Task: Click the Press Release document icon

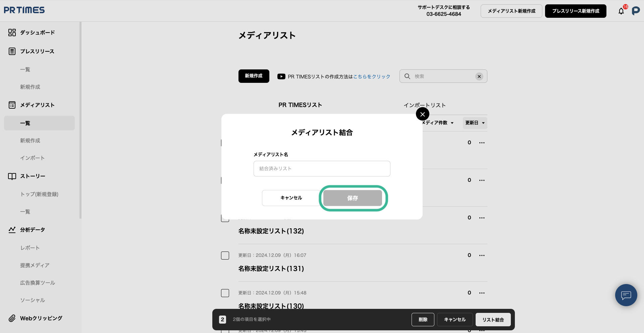Action: [x=12, y=51]
